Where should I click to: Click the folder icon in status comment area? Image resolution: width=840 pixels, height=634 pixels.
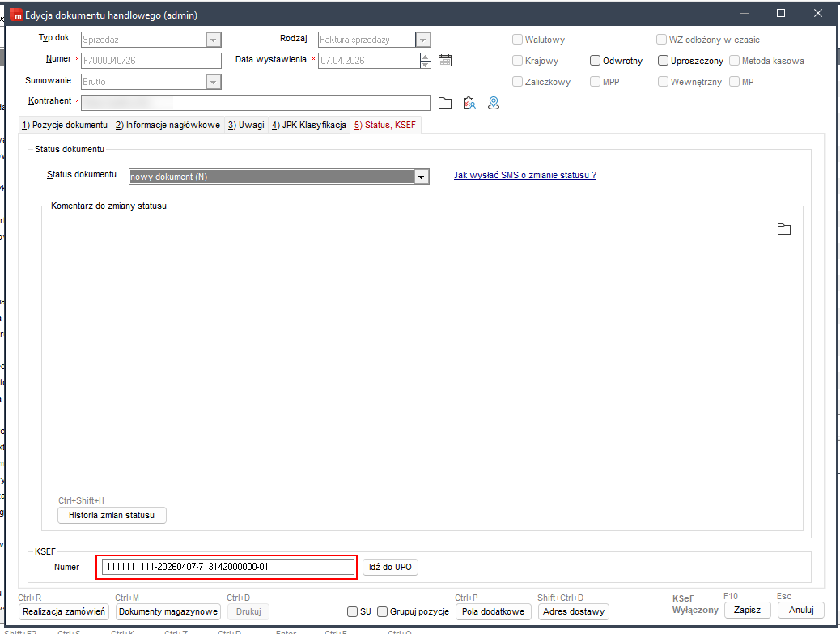783,229
